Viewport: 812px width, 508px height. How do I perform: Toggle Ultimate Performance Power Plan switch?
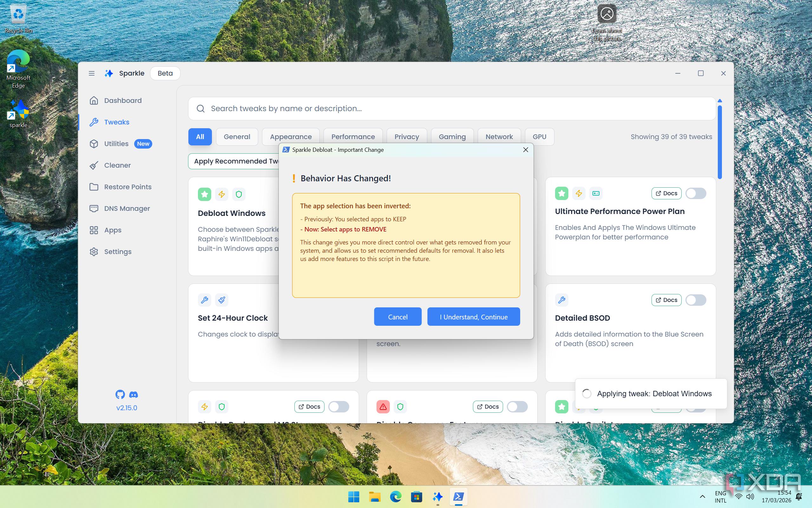[696, 193]
